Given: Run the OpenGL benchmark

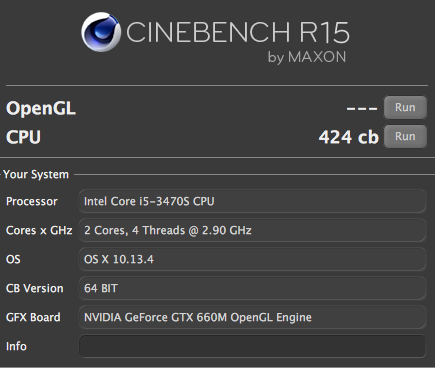Looking at the screenshot, I should [405, 107].
